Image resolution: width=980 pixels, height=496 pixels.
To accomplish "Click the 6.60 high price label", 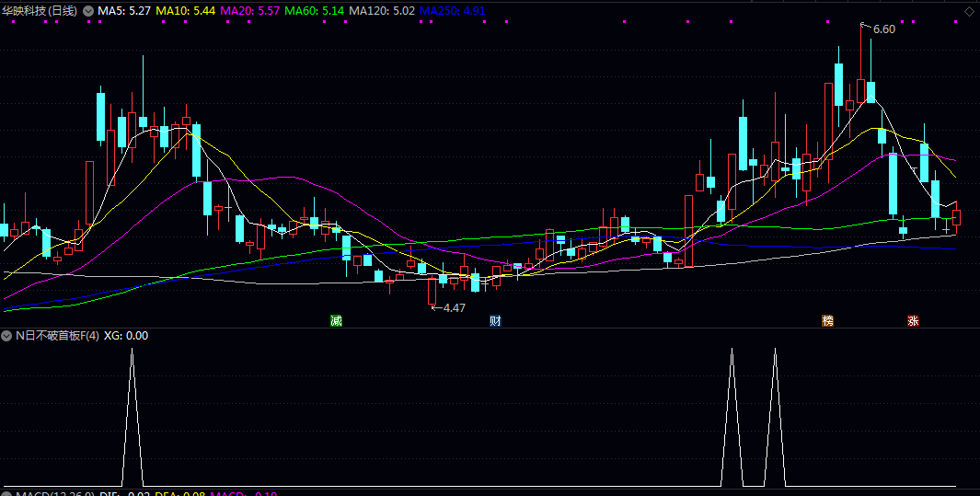I will (883, 29).
